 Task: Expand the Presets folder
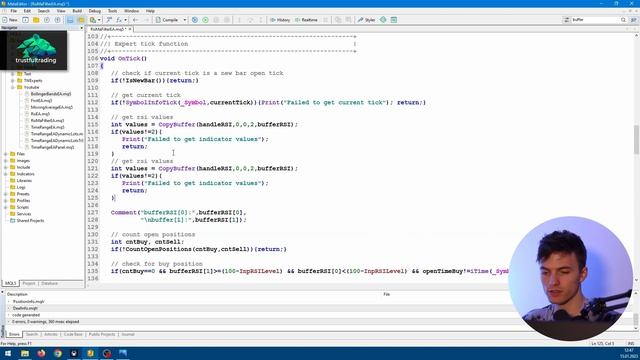coord(6,194)
